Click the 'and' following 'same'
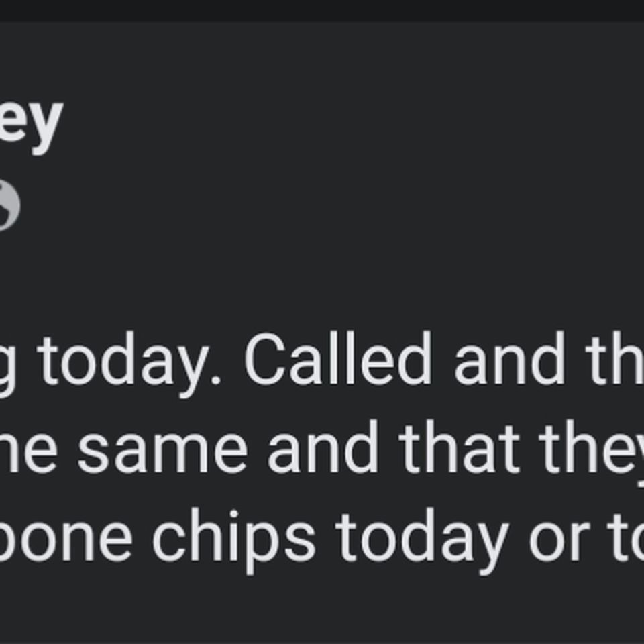Viewport: 644px width, 644px height. 323,447
